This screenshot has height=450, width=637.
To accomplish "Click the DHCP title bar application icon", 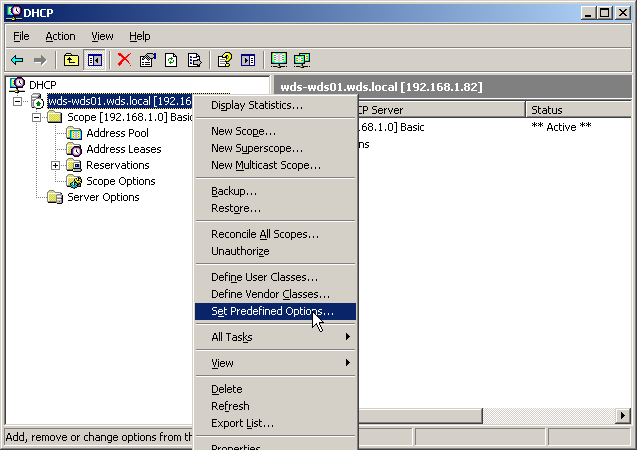I will (x=14, y=12).
